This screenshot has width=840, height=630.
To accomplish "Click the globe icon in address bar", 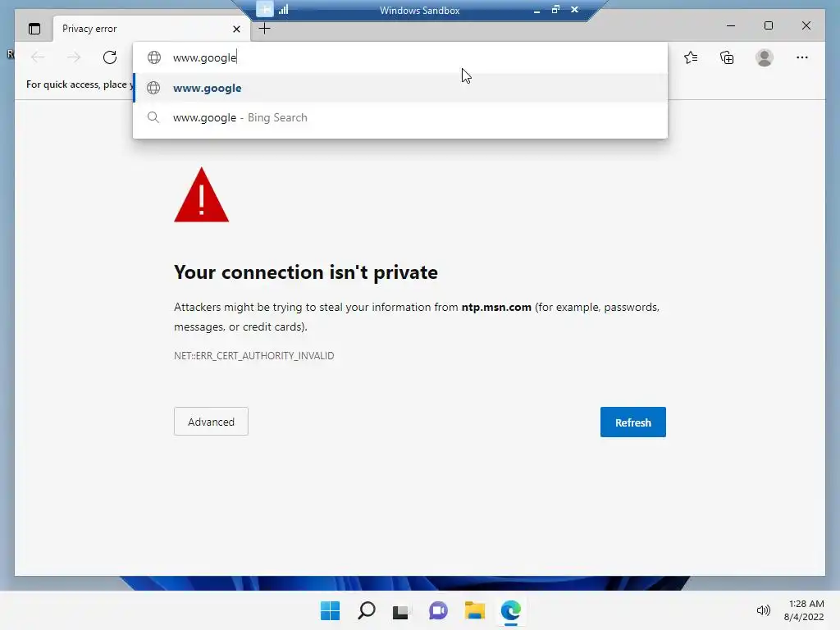I will click(154, 57).
